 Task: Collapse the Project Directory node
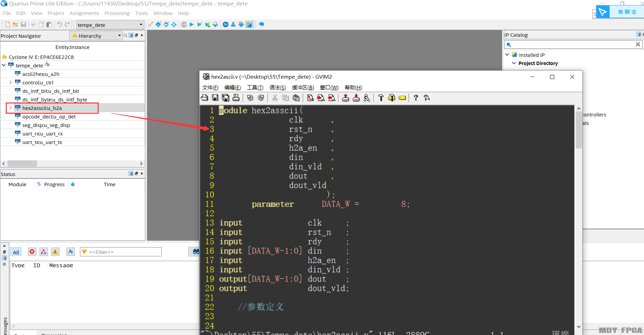514,63
